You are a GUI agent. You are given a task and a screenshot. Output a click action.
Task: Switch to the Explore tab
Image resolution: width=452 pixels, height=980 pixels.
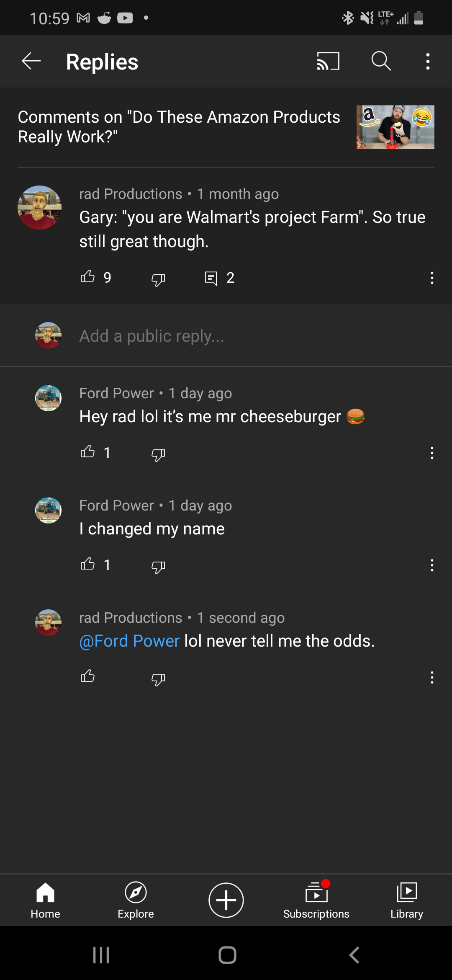136,900
